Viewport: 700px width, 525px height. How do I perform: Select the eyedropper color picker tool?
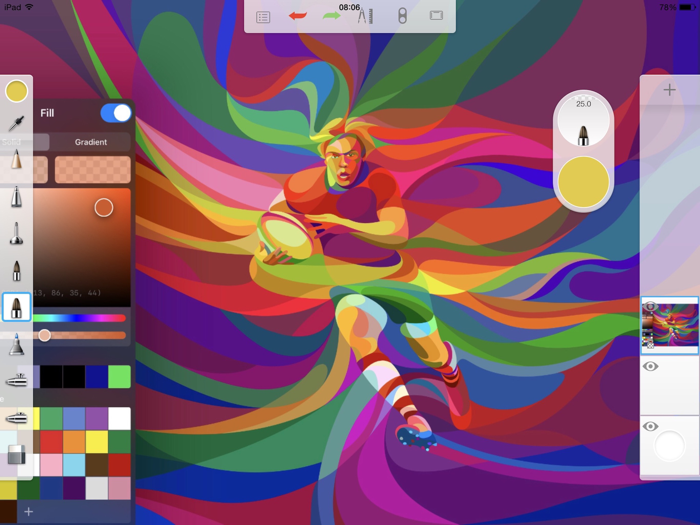coord(16,123)
